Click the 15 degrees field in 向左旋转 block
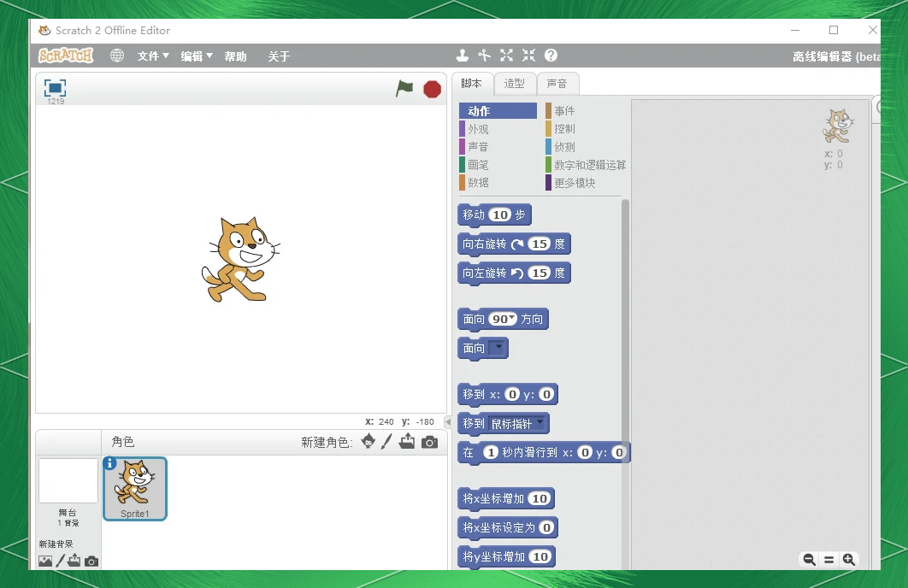 point(539,273)
